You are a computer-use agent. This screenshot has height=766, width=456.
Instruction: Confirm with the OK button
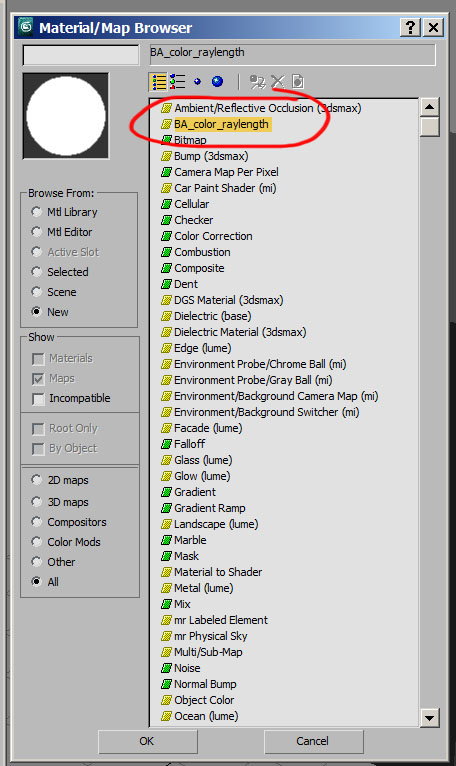(x=148, y=741)
